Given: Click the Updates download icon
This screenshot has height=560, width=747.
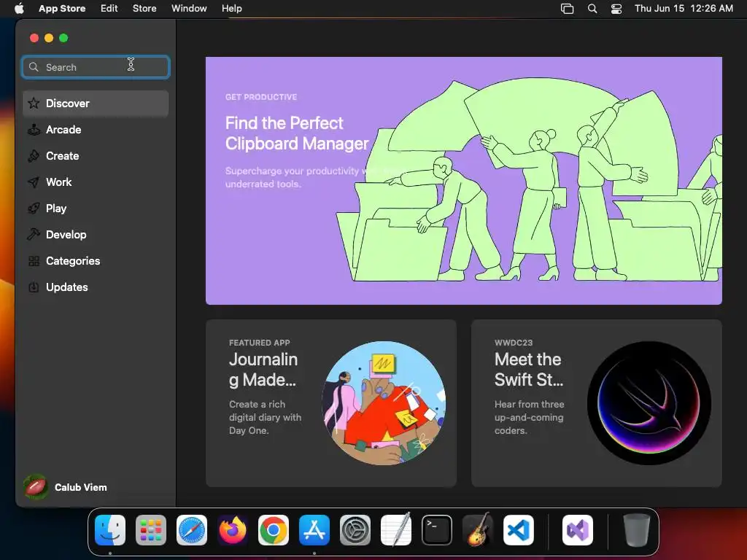Looking at the screenshot, I should [34, 287].
